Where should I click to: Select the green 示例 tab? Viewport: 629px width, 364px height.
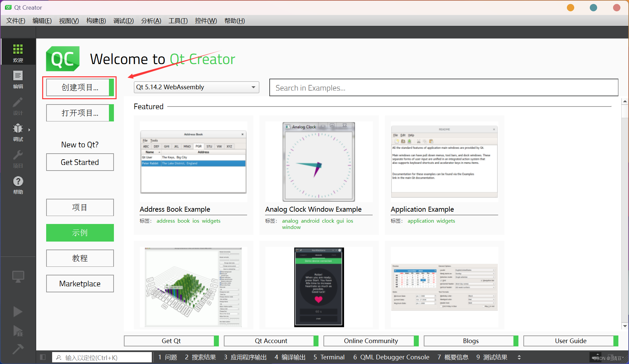pos(80,233)
